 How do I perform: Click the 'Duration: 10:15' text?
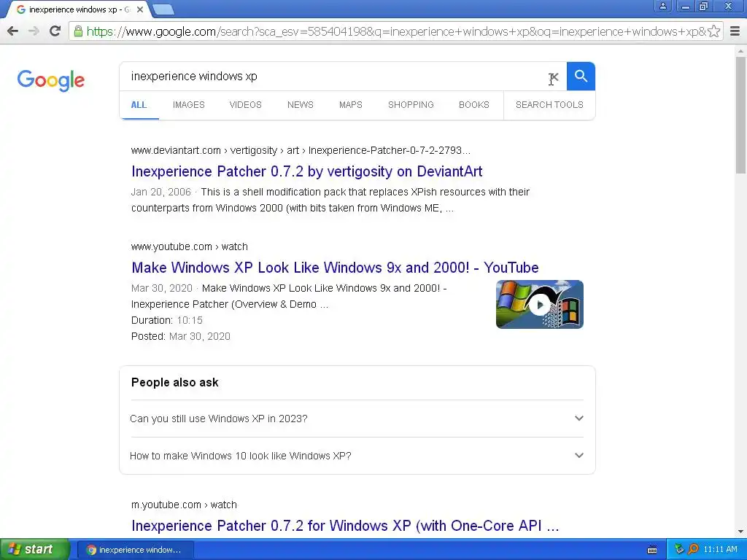tap(167, 320)
